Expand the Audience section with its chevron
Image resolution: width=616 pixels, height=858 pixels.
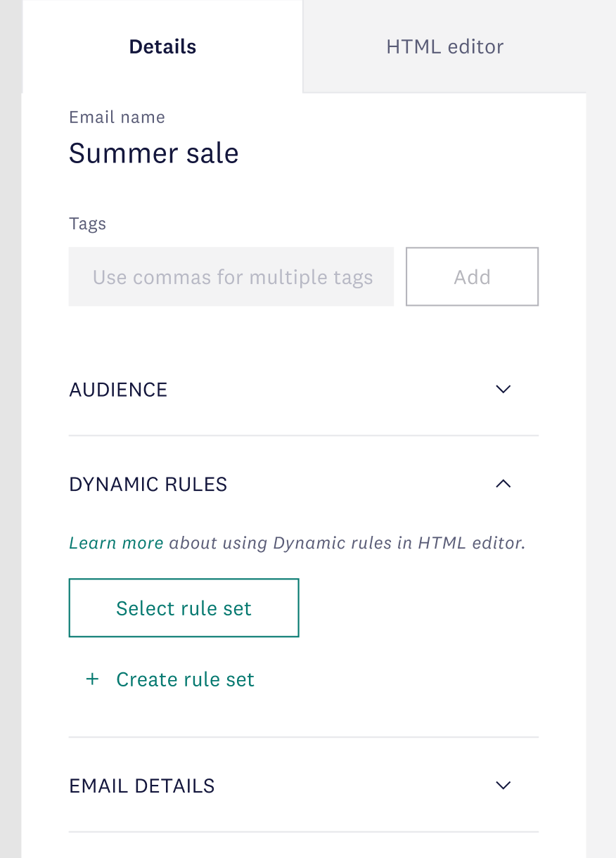tap(503, 390)
